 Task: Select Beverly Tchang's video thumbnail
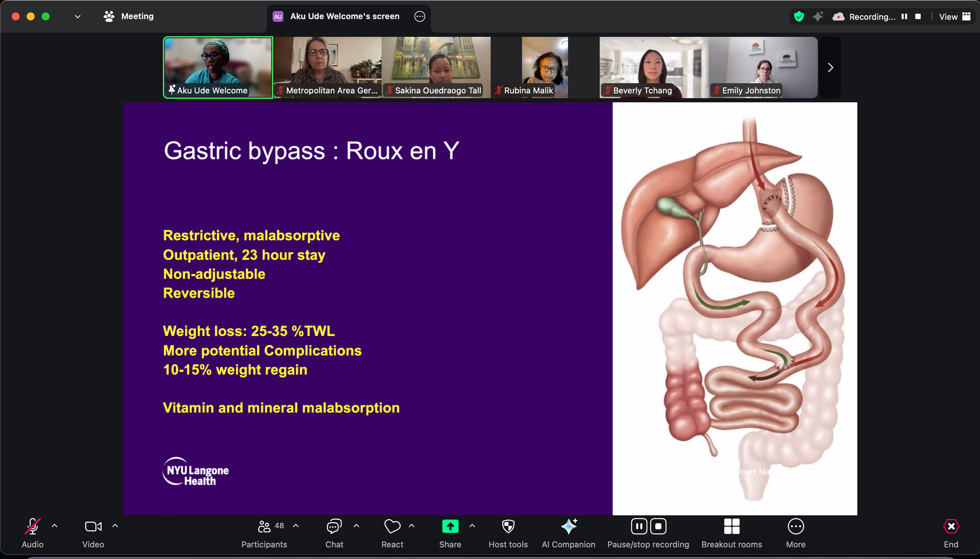pos(654,67)
